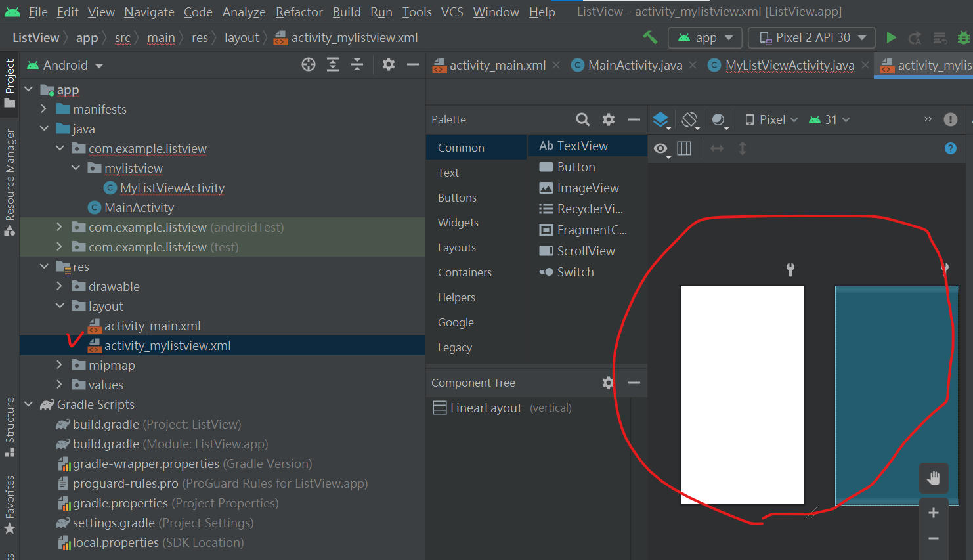Viewport: 973px width, 560px height.
Task: Toggle the Resource Manager sidebar tab
Action: (9, 182)
